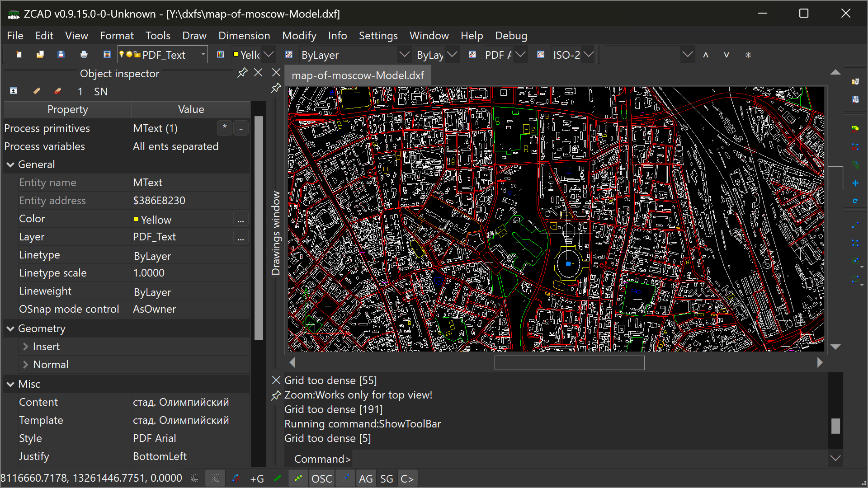This screenshot has width=868, height=488.
Task: Pin the Object inspector panel
Action: click(x=242, y=73)
